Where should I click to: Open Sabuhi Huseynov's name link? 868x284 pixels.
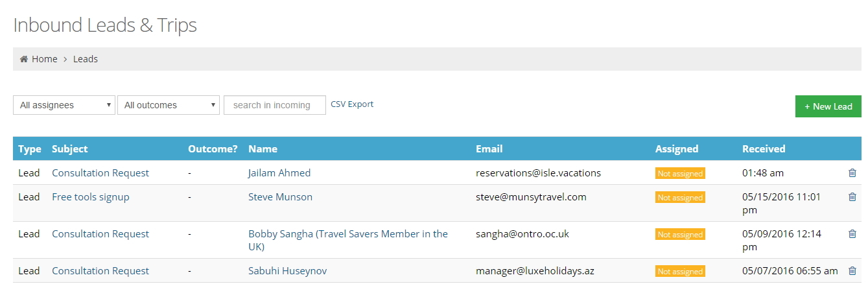[x=287, y=271]
